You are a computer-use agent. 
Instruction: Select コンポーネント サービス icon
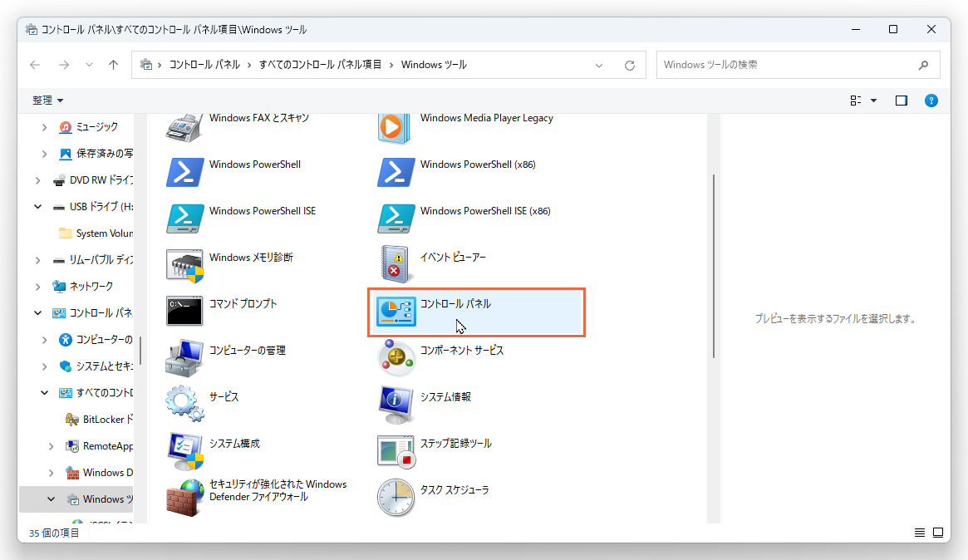(396, 357)
